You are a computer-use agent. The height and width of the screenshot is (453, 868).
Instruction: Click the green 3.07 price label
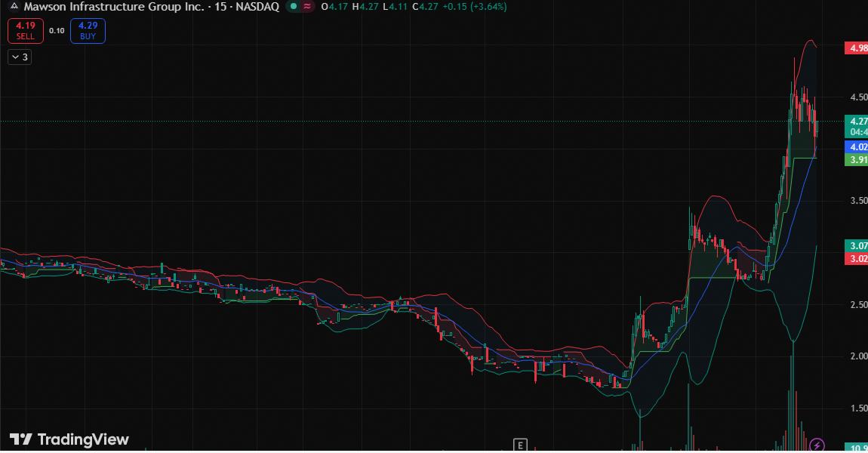pyautogui.click(x=857, y=246)
